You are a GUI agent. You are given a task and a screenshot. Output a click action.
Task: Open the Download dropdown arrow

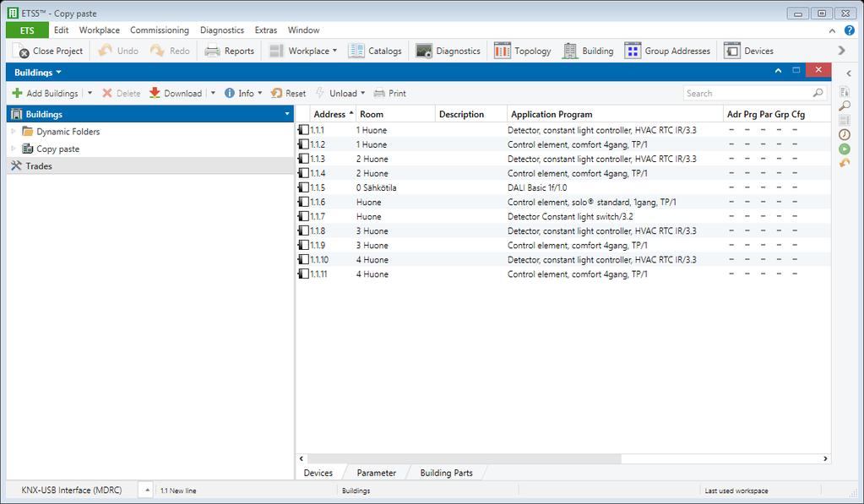pyautogui.click(x=213, y=93)
